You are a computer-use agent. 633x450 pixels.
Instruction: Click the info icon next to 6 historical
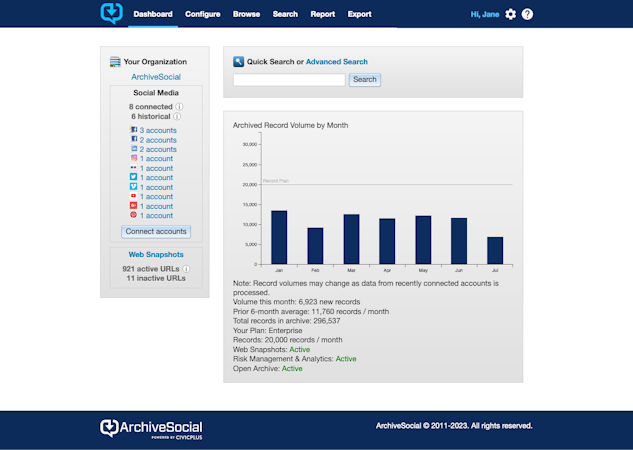[x=177, y=116]
